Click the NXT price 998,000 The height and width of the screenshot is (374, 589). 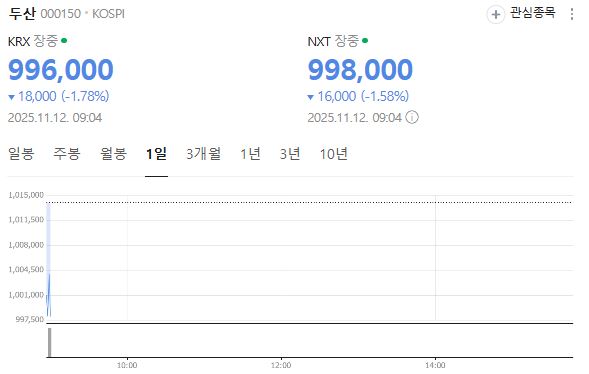[x=360, y=70]
